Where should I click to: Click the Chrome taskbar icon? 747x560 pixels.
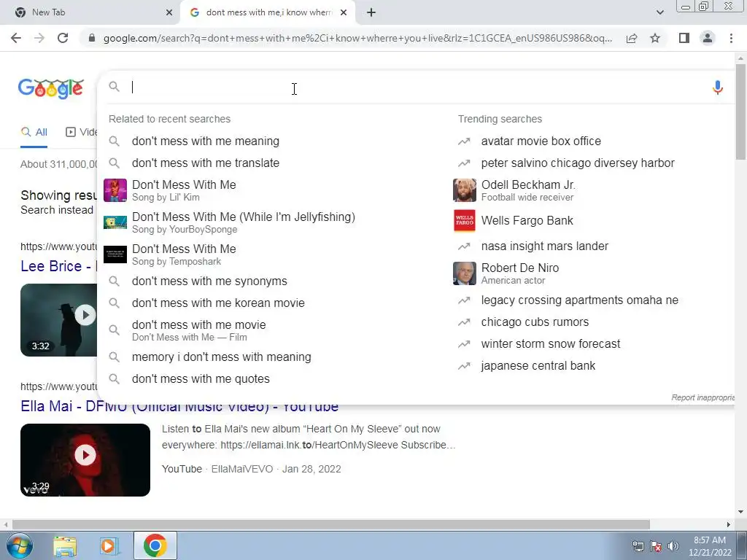[155, 545]
